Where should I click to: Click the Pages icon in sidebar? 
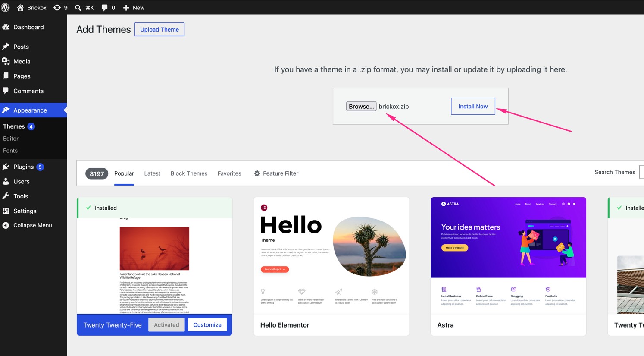pyautogui.click(x=6, y=76)
